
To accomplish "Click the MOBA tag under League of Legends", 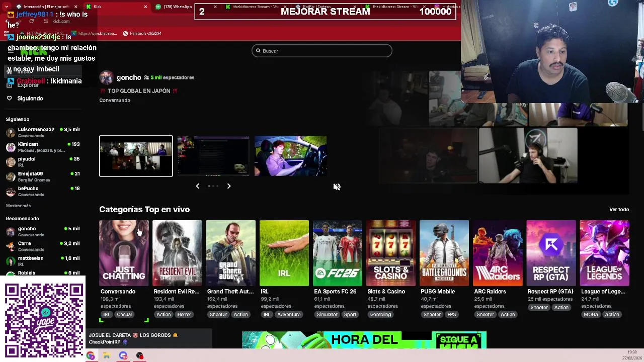I will point(591,315).
